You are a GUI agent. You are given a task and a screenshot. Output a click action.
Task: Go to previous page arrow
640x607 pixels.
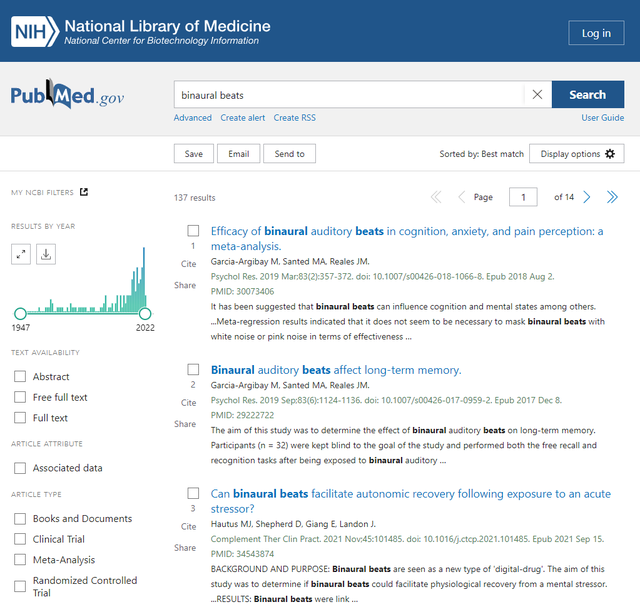(x=461, y=197)
